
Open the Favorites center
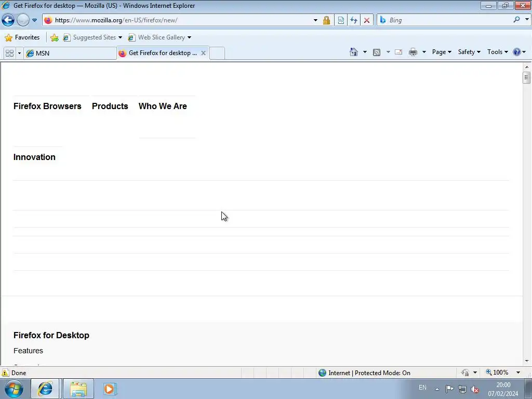click(x=22, y=37)
